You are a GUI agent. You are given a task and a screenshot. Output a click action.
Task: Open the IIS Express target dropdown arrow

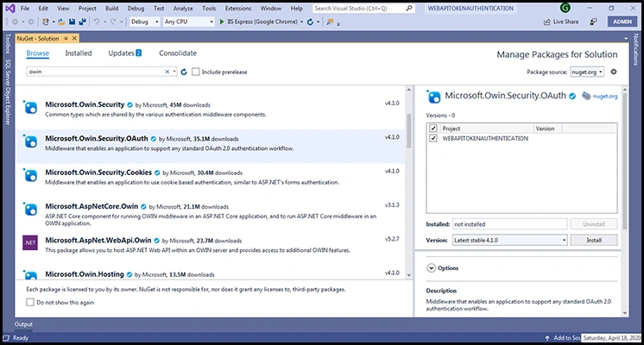[302, 22]
